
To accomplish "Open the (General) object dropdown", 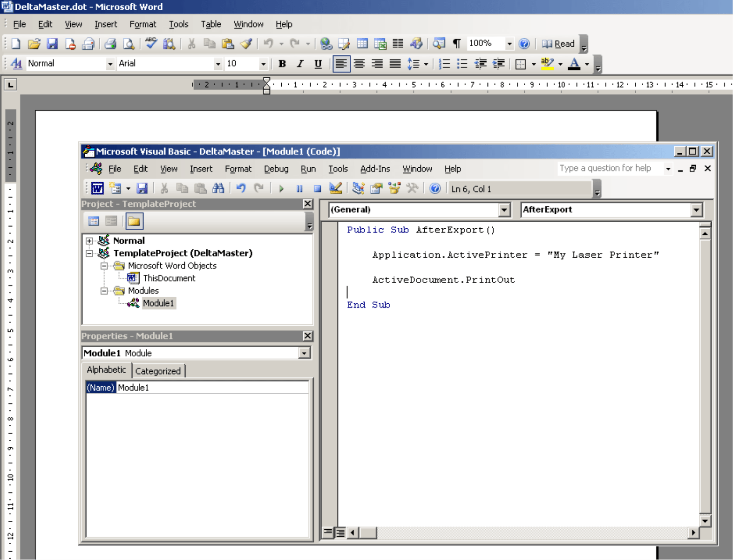I will point(504,210).
